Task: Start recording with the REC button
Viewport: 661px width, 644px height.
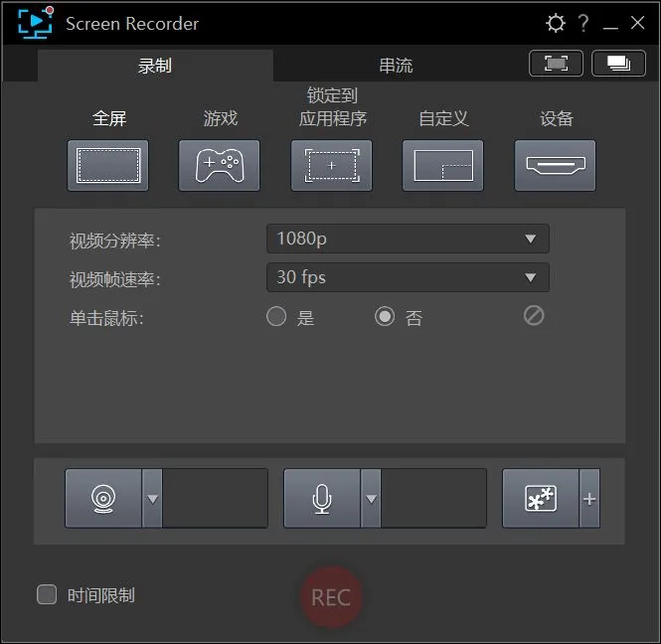Action: (331, 597)
